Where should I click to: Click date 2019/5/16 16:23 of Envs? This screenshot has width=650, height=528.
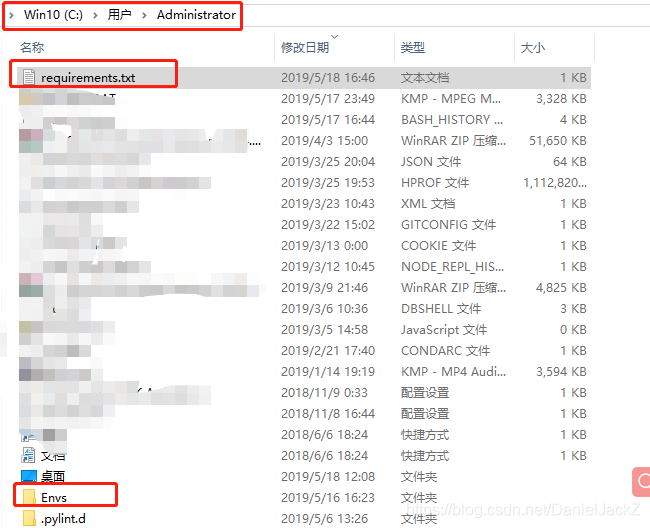[x=328, y=497]
